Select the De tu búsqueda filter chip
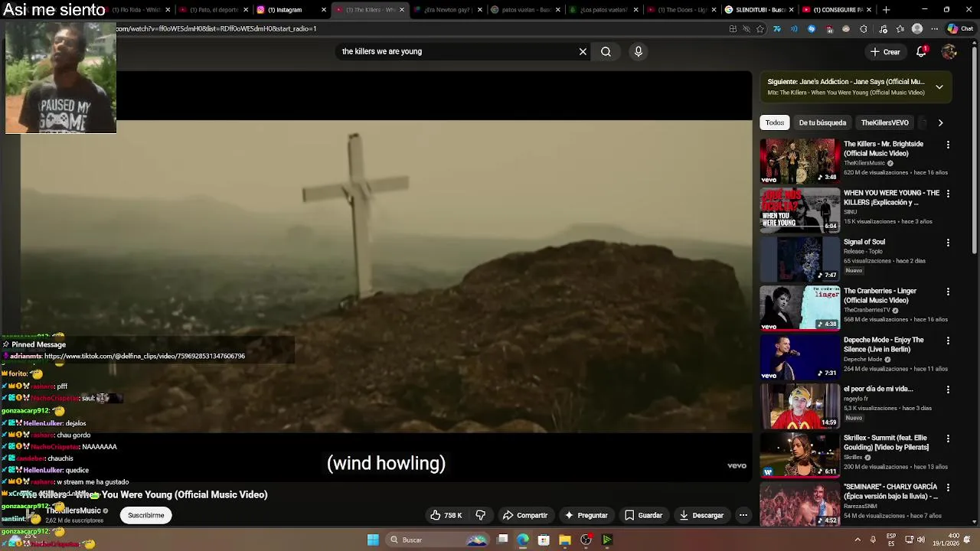Viewport: 980px width, 551px height. point(822,122)
